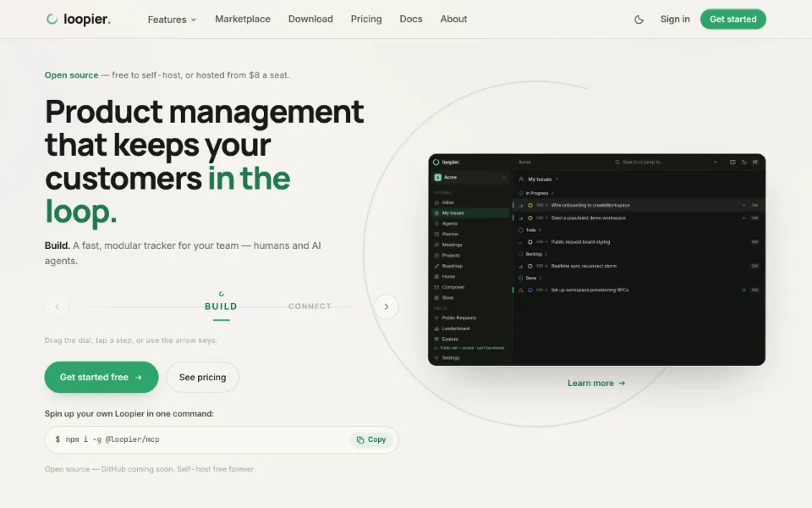Image resolution: width=812 pixels, height=508 pixels.
Task: Click the loopier logo inside the app preview
Action: pos(447,163)
